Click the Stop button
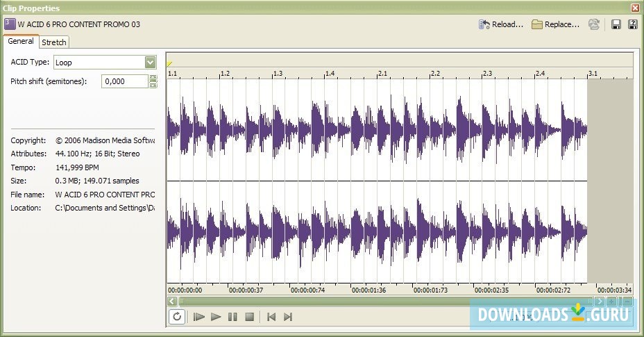644x337 pixels. 249,317
